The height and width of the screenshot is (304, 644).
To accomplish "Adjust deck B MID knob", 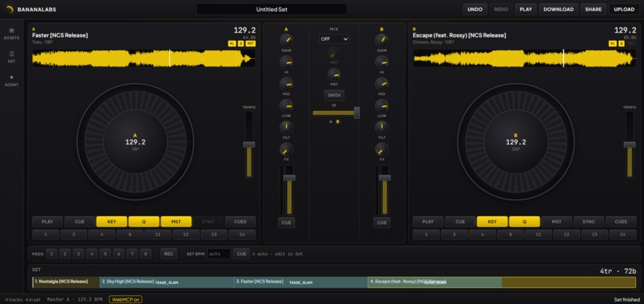I will [382, 84].
